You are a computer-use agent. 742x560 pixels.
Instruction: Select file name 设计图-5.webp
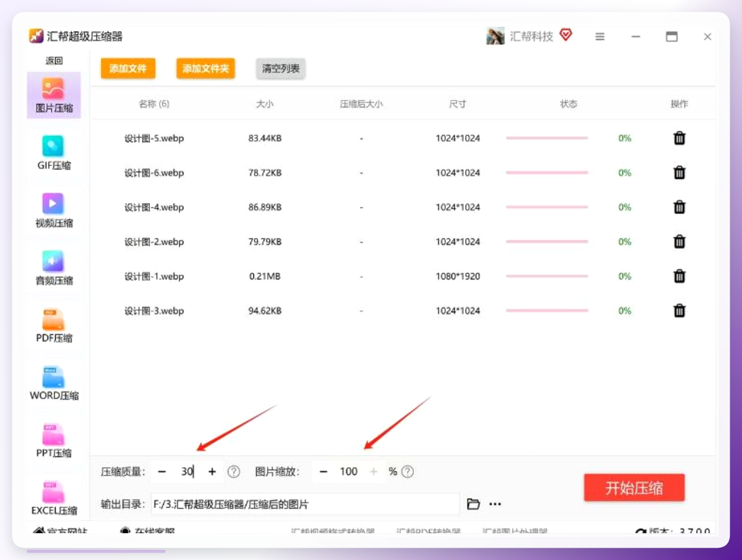coord(154,138)
